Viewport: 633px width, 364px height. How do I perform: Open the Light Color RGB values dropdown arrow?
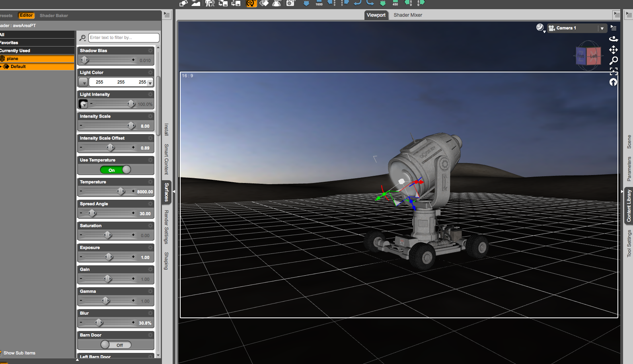coord(150,83)
